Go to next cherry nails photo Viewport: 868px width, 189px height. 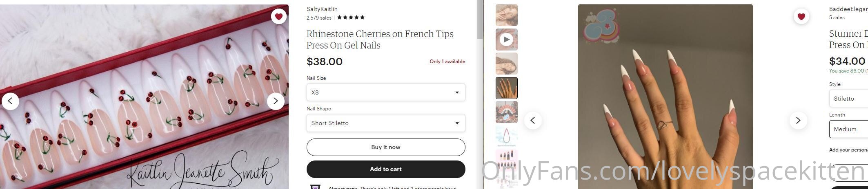pos(276,101)
